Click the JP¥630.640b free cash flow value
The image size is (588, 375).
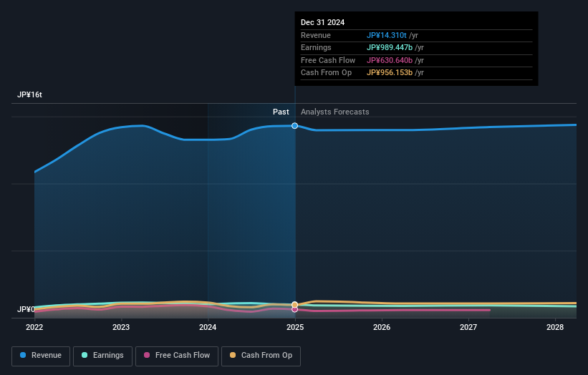pyautogui.click(x=389, y=60)
